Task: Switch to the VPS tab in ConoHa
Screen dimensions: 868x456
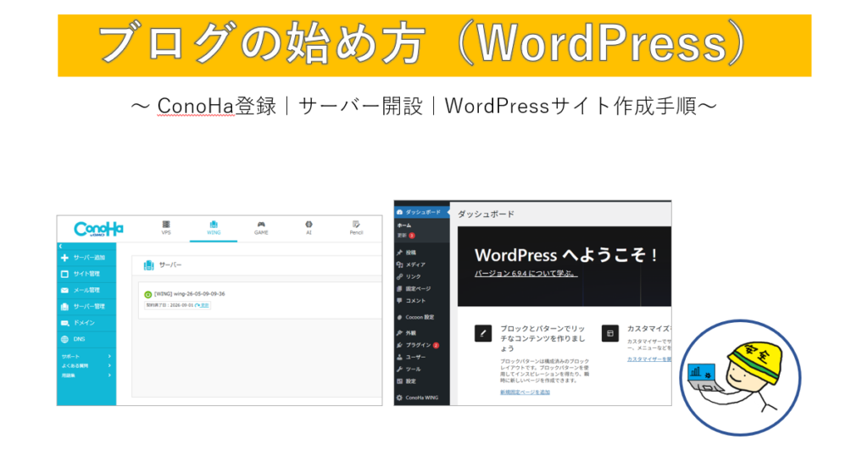Action: pos(166,228)
